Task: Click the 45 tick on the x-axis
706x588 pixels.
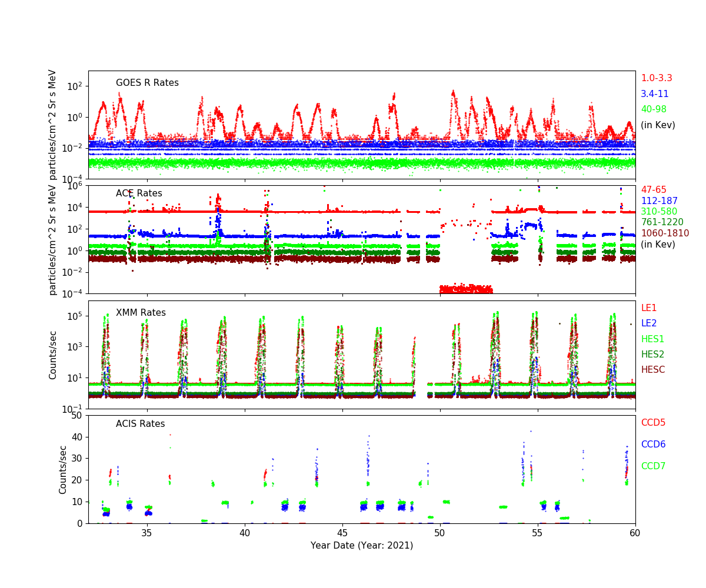Action: point(342,532)
